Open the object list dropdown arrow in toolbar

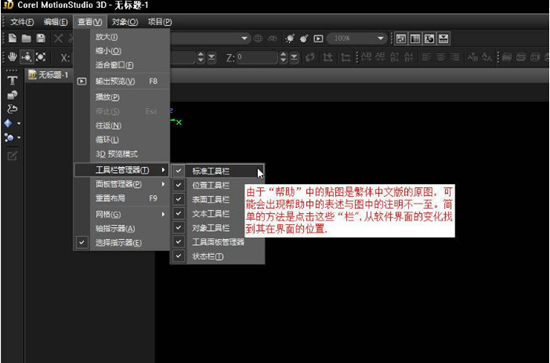pyautogui.click(x=244, y=38)
